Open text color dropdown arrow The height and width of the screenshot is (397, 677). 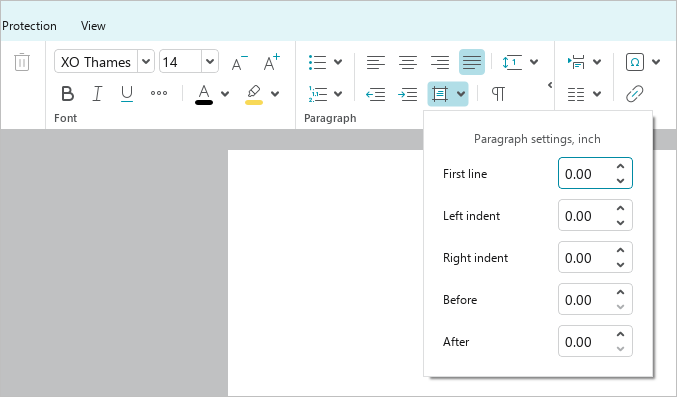(x=225, y=94)
